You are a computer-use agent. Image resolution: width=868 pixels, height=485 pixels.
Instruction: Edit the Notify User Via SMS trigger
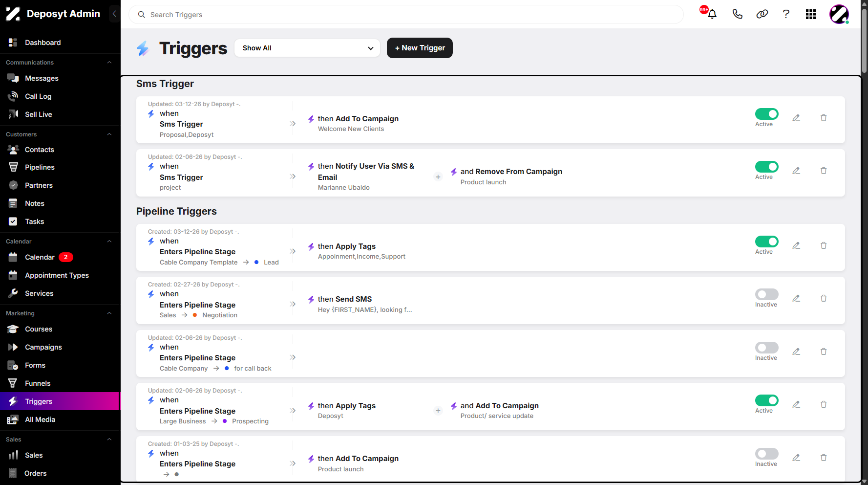tap(796, 171)
